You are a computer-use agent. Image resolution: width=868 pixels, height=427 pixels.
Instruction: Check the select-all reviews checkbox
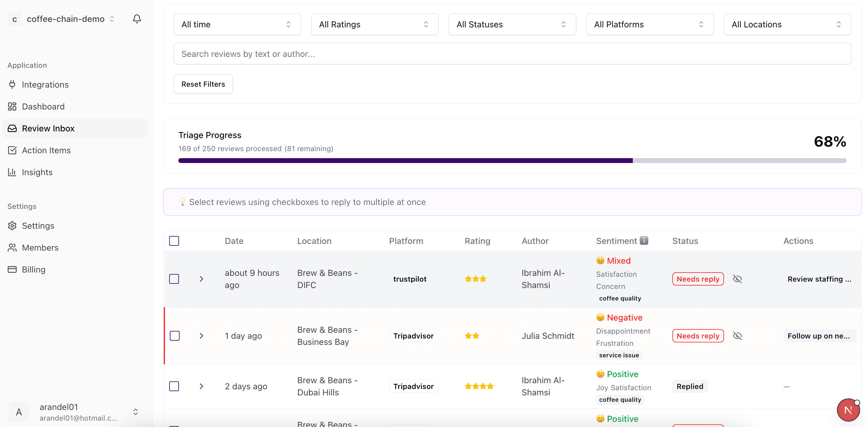[x=174, y=241]
